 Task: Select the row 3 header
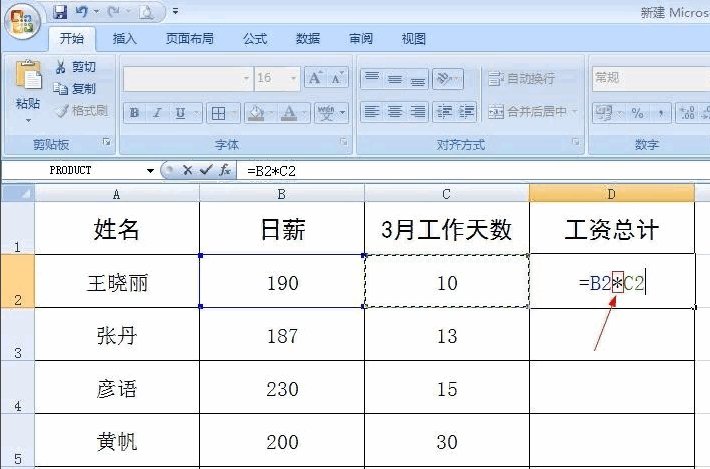[x=18, y=335]
